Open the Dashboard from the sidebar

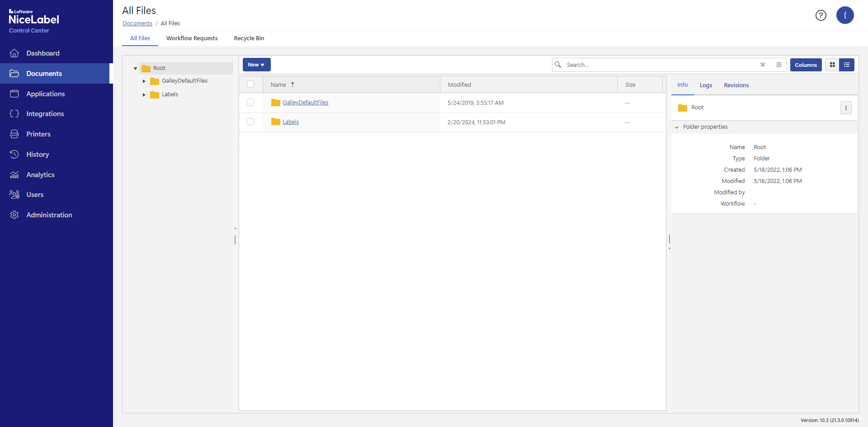pos(43,53)
